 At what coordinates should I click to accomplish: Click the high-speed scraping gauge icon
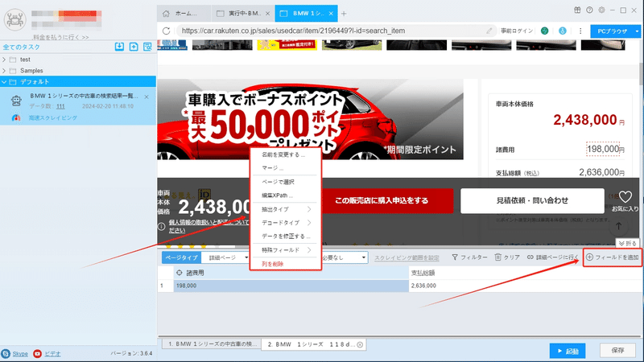point(16,117)
